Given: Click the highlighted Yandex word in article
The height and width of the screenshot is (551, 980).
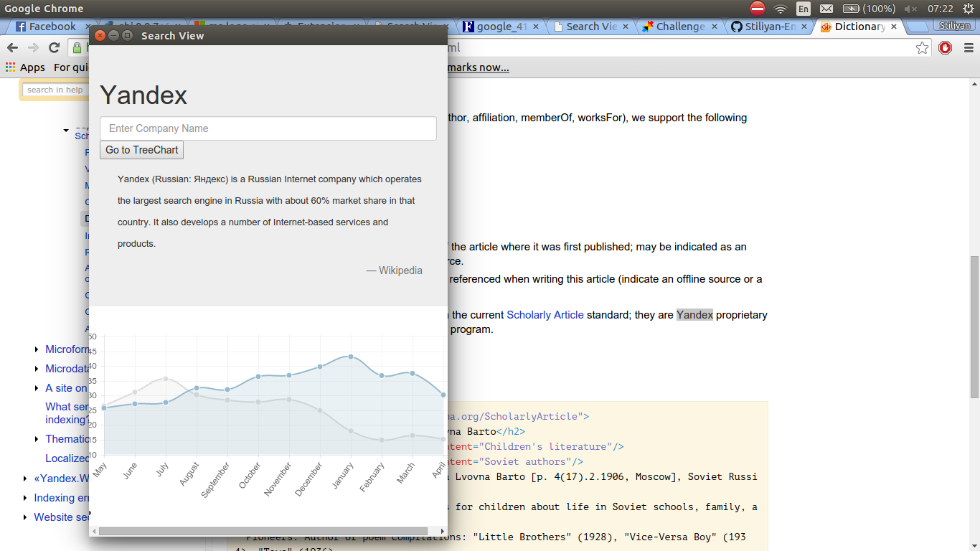Looking at the screenshot, I should point(694,315).
